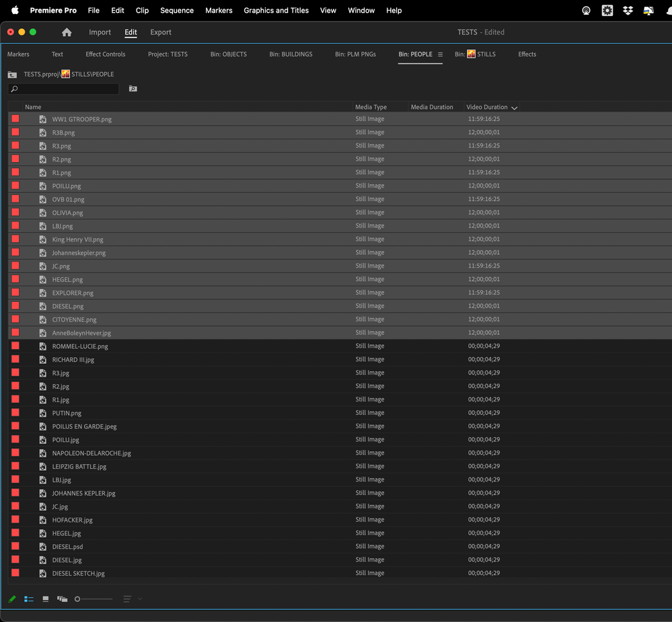
Task: Select the Edit workspace tab
Action: (x=130, y=32)
